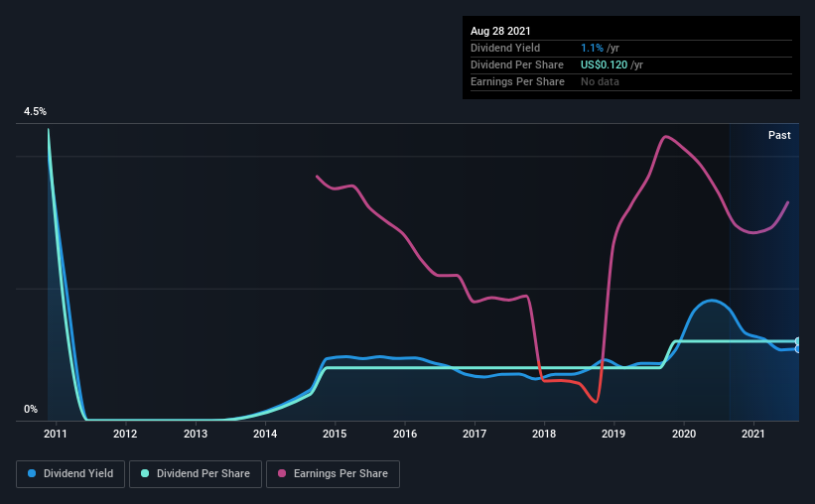Screen dimensions: 815x504
Task: Click the 0% y-axis label
Action: click(31, 410)
